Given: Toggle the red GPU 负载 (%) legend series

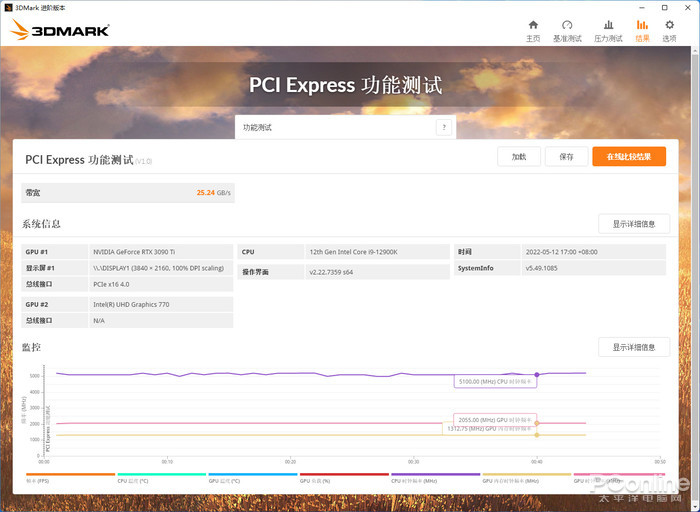Looking at the screenshot, I should [x=344, y=478].
